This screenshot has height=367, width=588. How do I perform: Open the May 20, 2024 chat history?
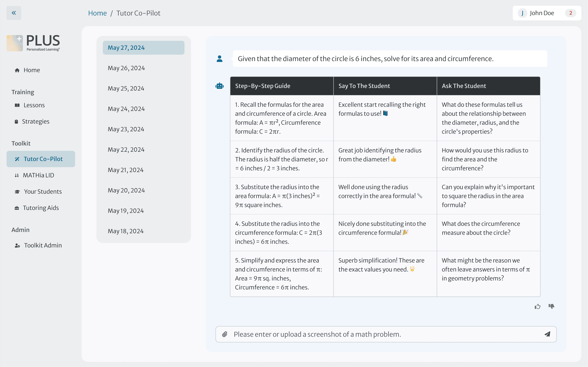pyautogui.click(x=144, y=190)
